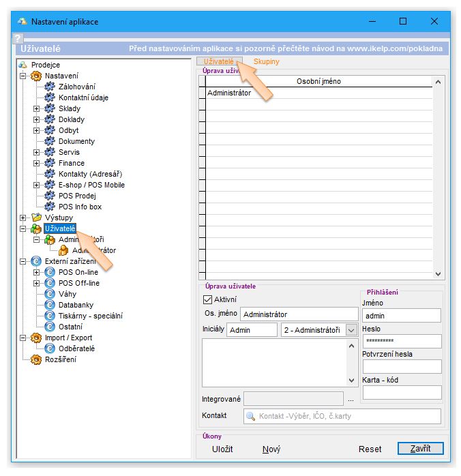Click the Import / Export gear icon
This screenshot has height=476, width=461.
tap(36, 338)
